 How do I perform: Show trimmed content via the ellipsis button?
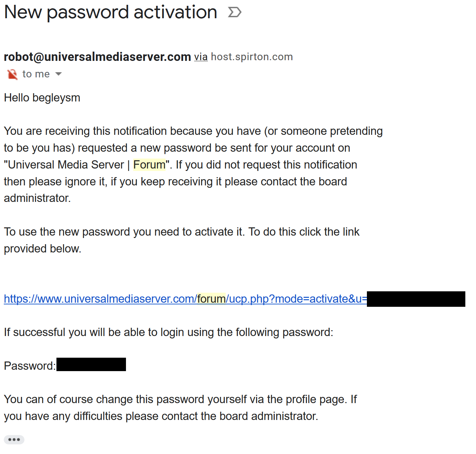14,440
